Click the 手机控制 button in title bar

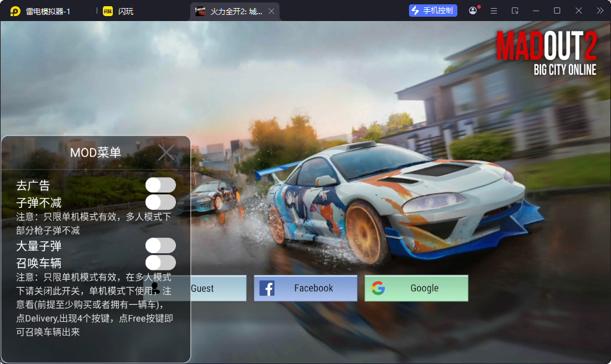(433, 11)
